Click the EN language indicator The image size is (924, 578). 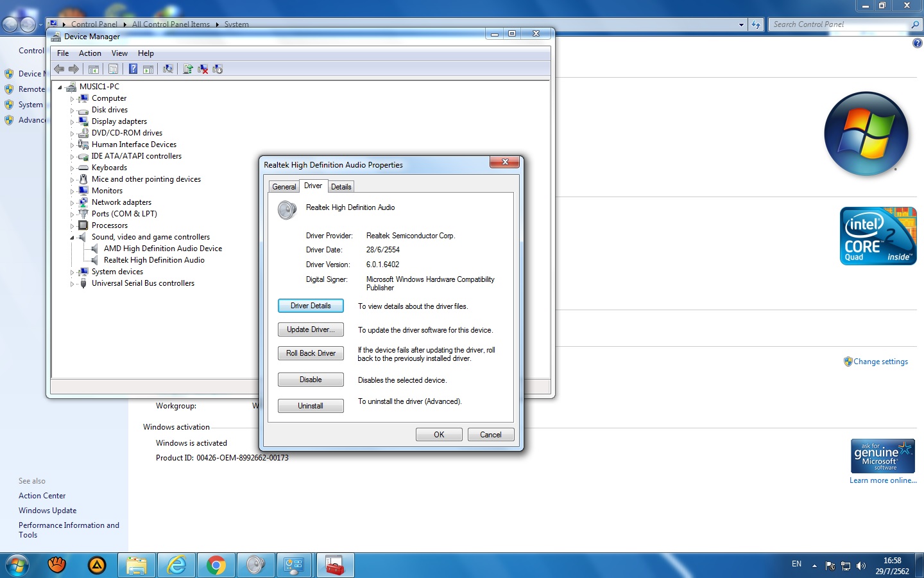tap(796, 564)
